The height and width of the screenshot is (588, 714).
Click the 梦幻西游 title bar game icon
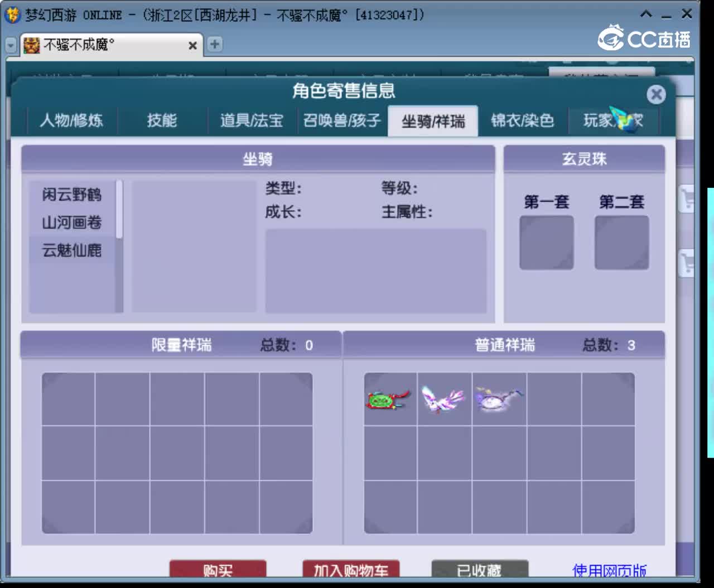pos(12,15)
